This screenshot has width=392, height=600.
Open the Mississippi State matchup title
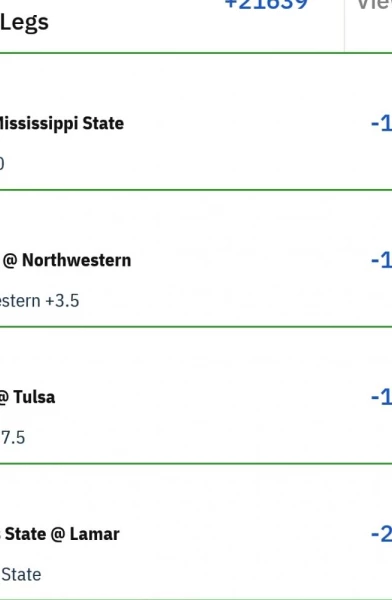pyautogui.click(x=62, y=124)
